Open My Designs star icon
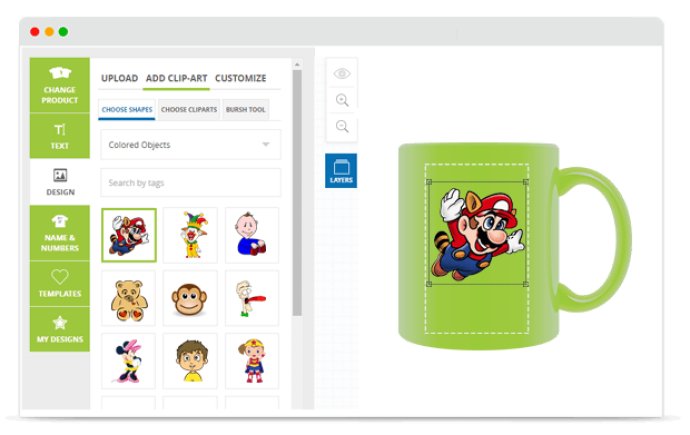The width and height of the screenshot is (690, 435). [x=60, y=323]
